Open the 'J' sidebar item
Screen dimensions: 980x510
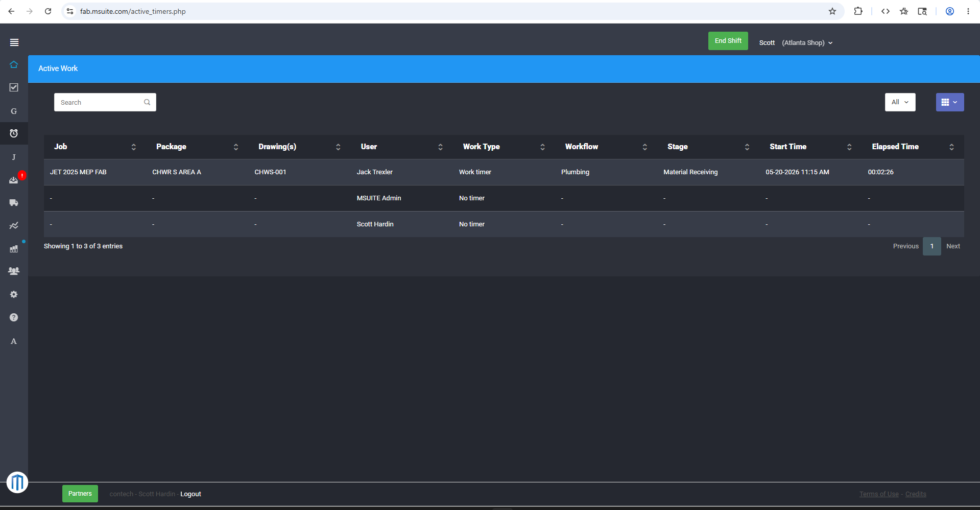pyautogui.click(x=14, y=157)
